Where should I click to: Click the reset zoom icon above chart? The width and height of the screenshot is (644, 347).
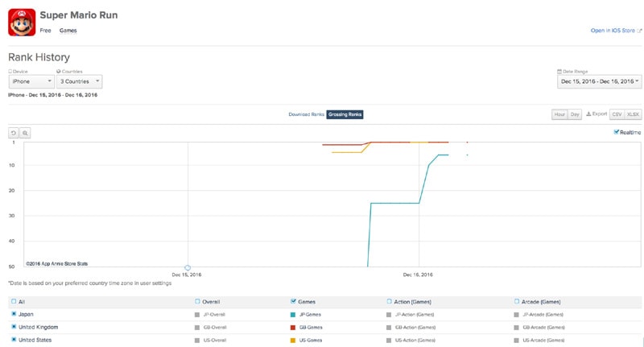click(13, 132)
